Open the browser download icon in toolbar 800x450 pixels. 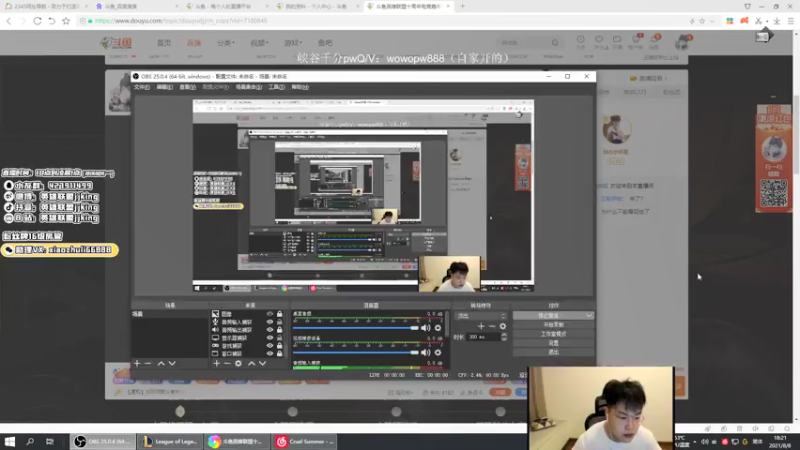777,21
